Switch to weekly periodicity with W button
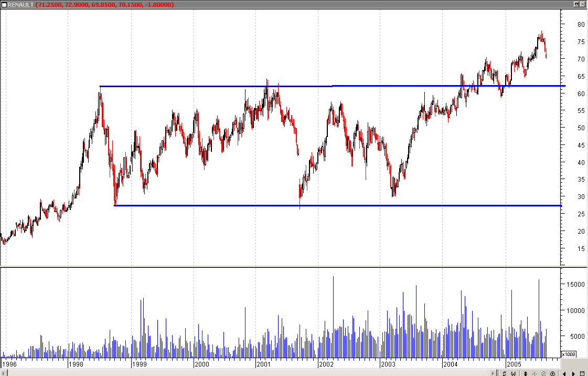The height and width of the screenshot is (376, 588). click(x=514, y=373)
